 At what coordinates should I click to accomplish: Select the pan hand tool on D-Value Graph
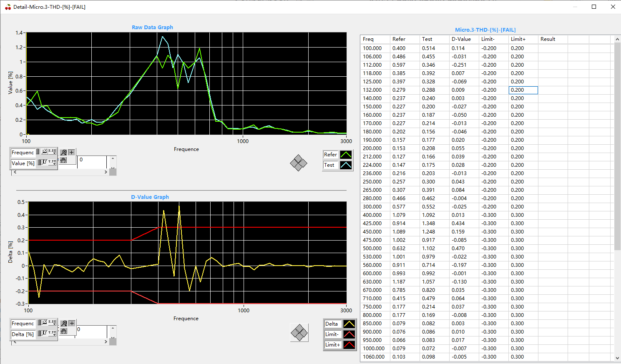click(x=64, y=331)
